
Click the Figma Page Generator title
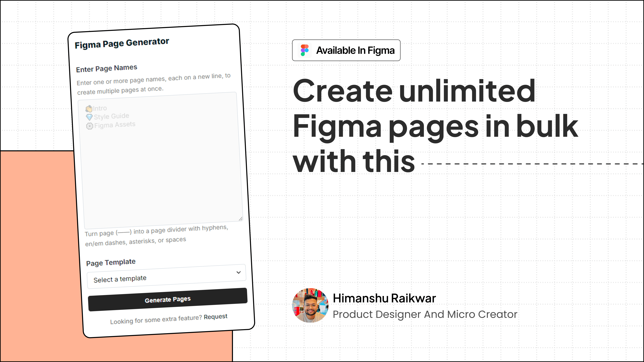point(122,43)
